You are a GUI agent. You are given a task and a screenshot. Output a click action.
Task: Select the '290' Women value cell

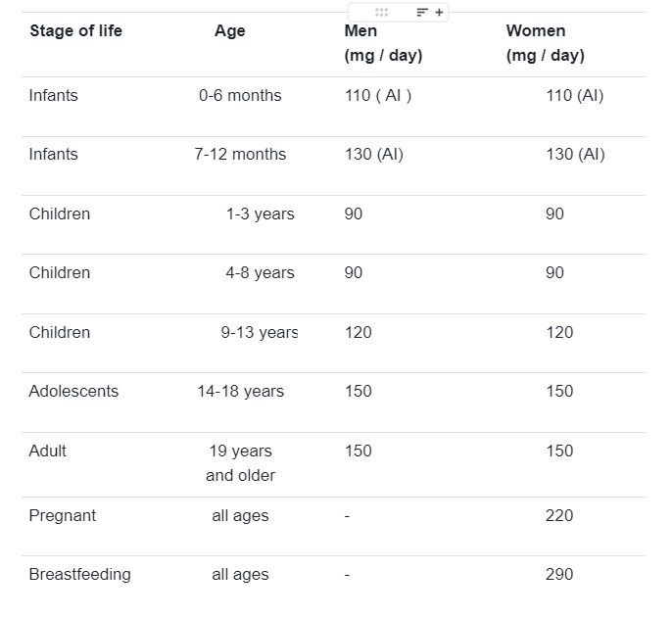click(x=559, y=574)
